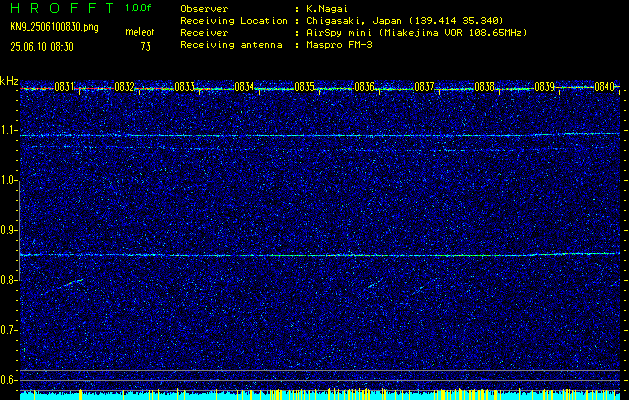This screenshot has width=629, height=400.
Task: Click the meteor echo streak near 0831
Action: click(72, 282)
